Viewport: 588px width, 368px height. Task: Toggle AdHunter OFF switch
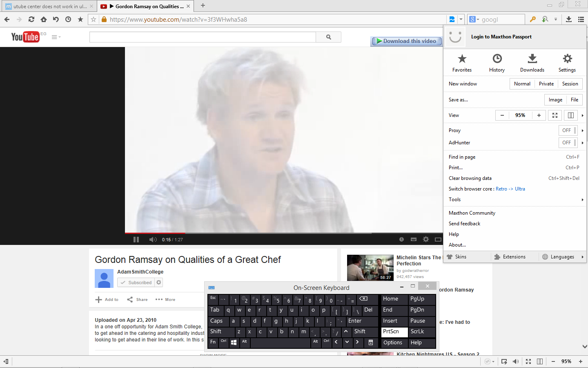click(x=568, y=143)
